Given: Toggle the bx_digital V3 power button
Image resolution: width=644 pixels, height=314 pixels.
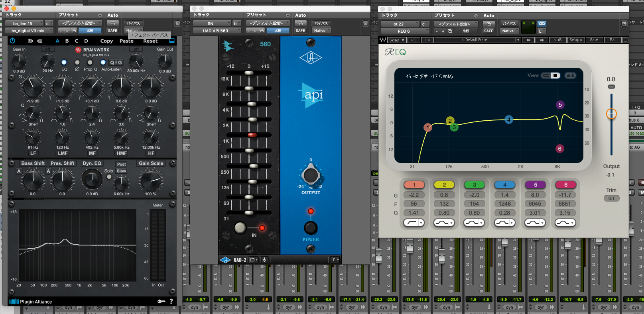Looking at the screenshot, I should click(x=12, y=41).
